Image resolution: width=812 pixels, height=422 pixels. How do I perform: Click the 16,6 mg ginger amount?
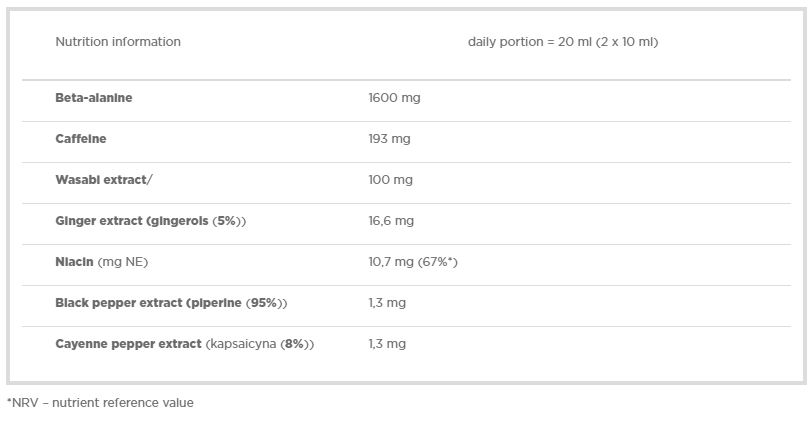391,221
